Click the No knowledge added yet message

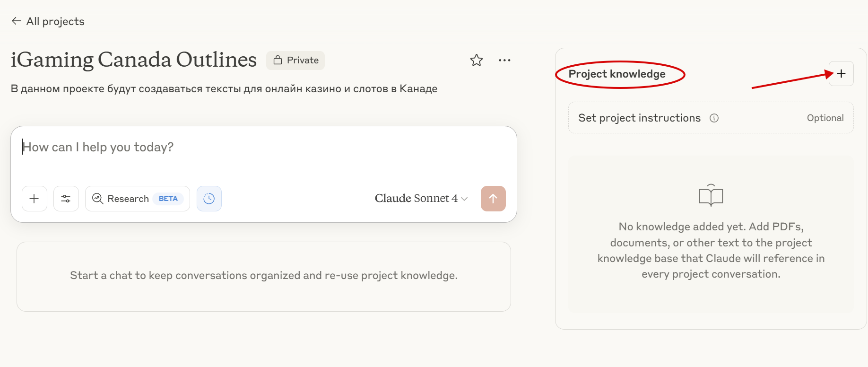[711, 250]
